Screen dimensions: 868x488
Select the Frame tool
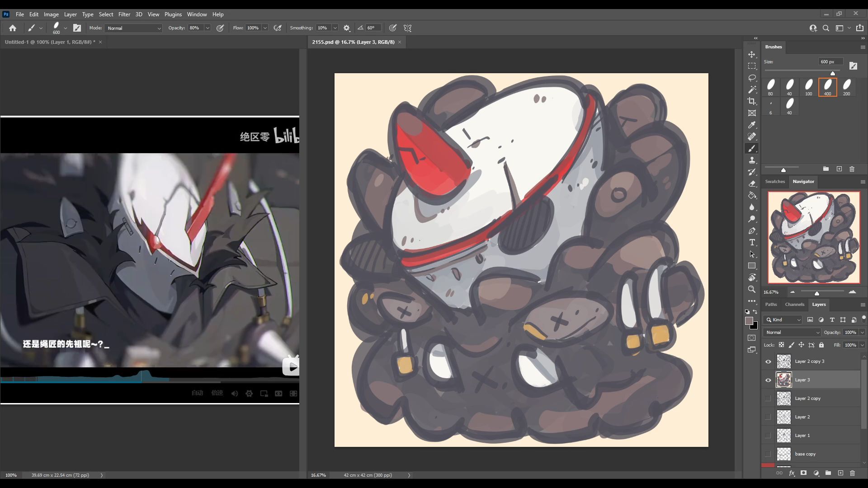752,113
